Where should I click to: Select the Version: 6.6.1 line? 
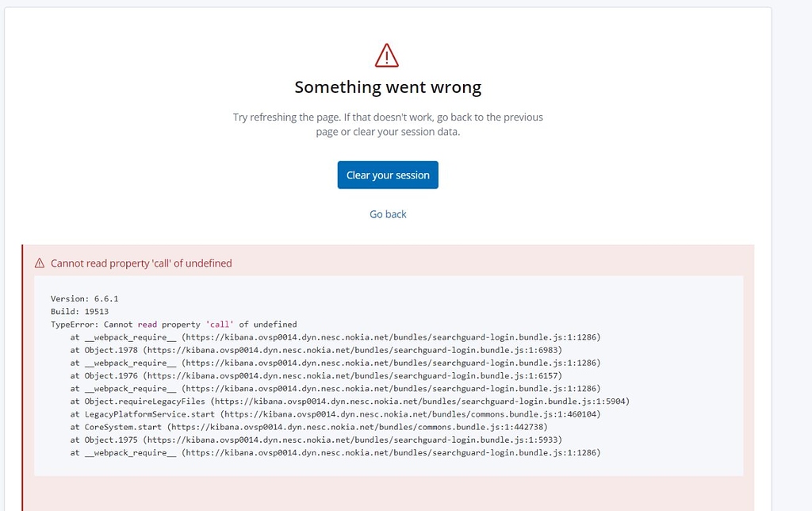click(84, 299)
